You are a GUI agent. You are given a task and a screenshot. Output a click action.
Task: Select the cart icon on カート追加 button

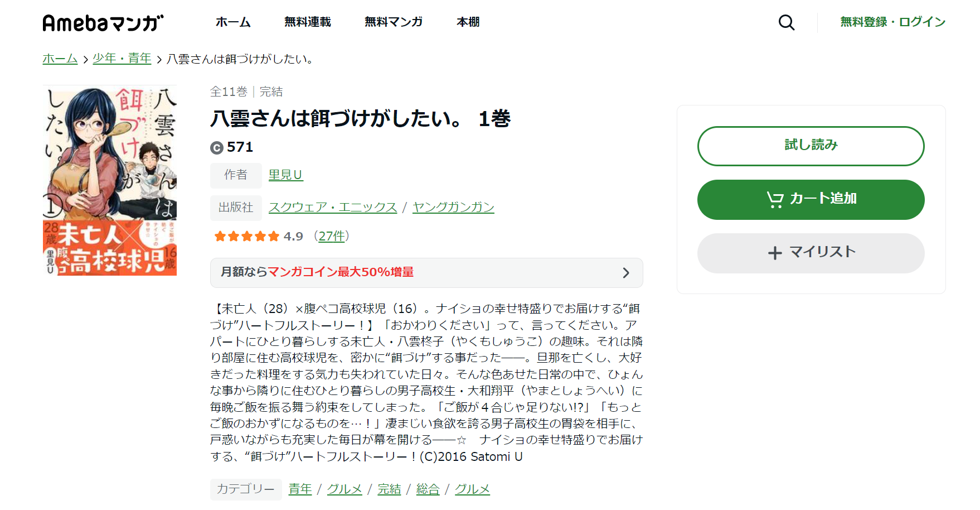click(x=775, y=200)
